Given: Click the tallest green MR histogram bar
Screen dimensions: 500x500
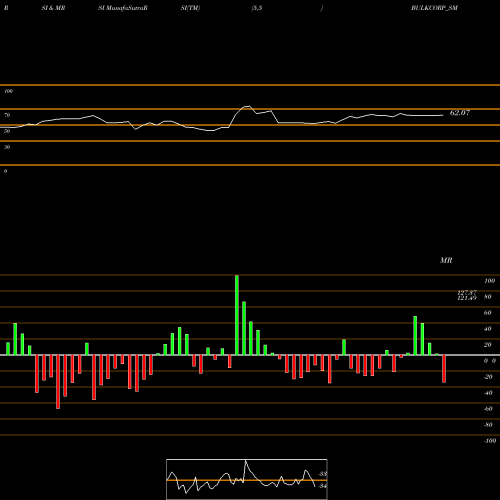Looking at the screenshot, I should point(237,315).
